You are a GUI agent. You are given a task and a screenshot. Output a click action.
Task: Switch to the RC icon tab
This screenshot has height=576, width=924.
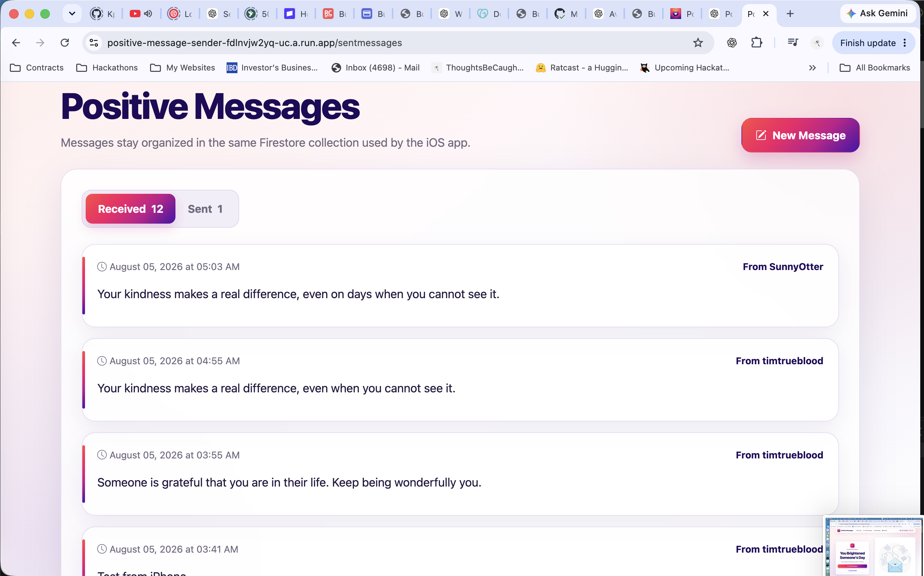(334, 14)
